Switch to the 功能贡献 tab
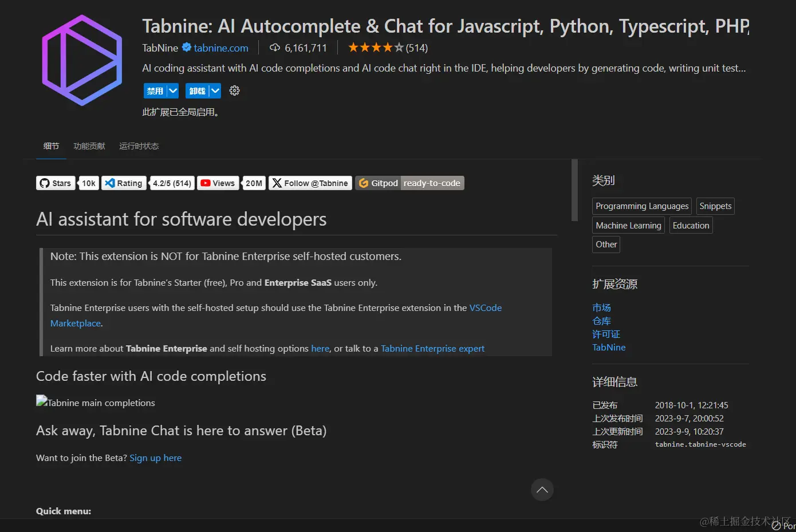796x532 pixels. click(x=89, y=146)
